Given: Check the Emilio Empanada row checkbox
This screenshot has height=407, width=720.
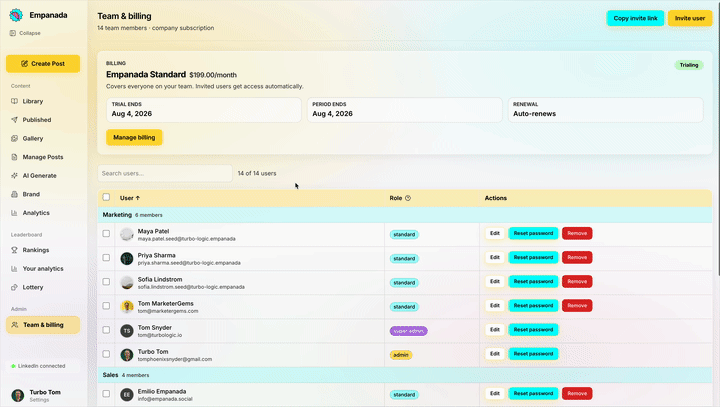Looking at the screenshot, I should tap(106, 394).
